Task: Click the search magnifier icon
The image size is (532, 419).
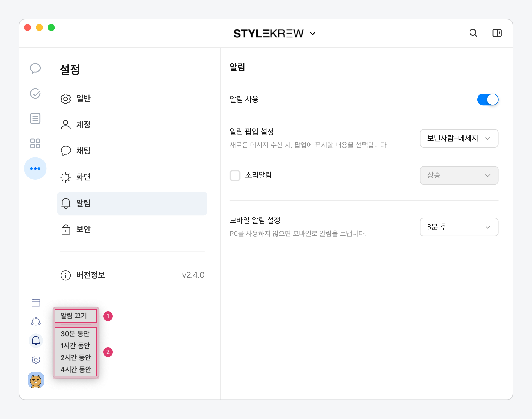Action: [473, 33]
